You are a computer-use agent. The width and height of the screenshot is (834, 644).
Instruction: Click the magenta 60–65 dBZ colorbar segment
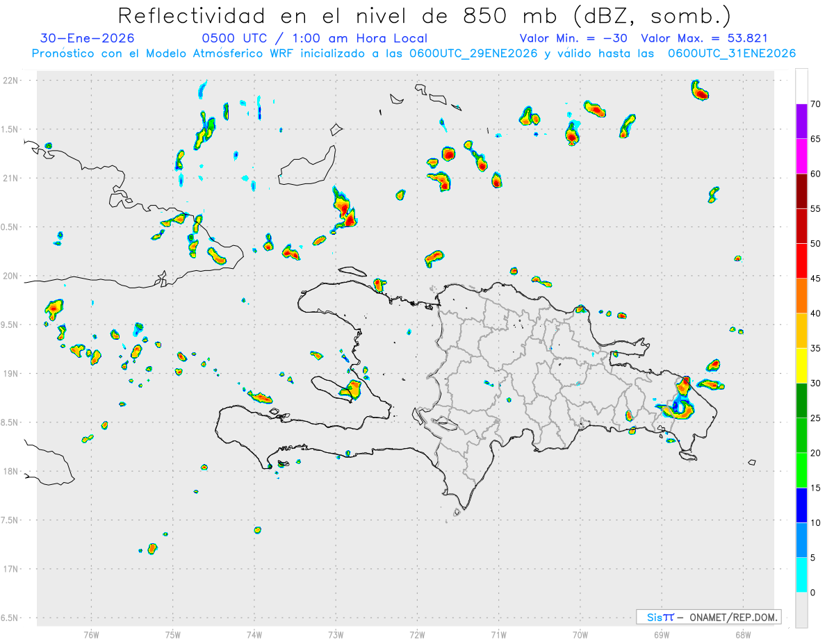click(x=801, y=156)
